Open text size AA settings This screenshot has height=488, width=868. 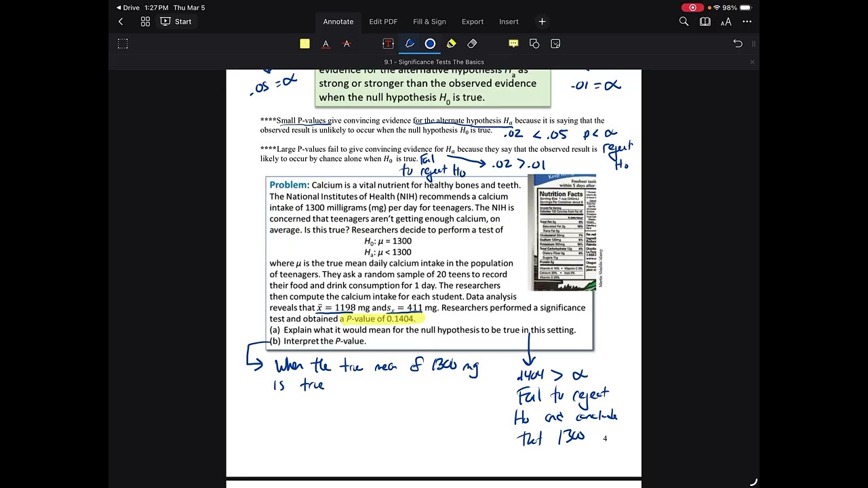tap(726, 22)
